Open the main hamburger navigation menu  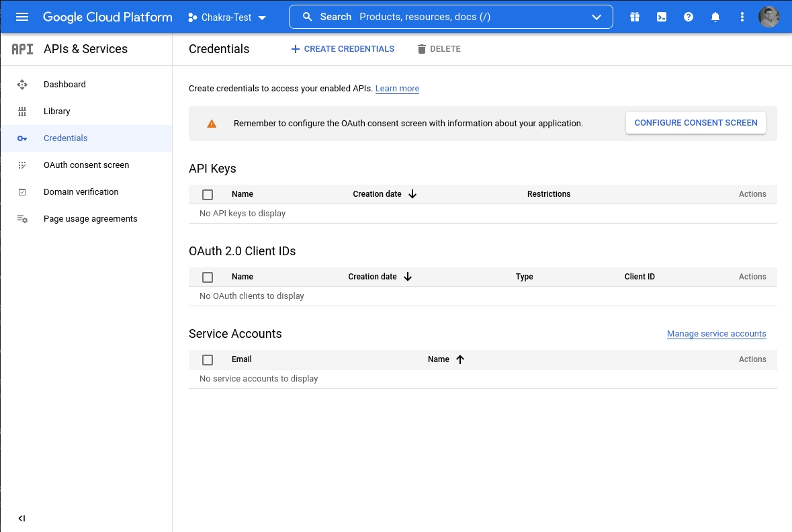click(22, 17)
